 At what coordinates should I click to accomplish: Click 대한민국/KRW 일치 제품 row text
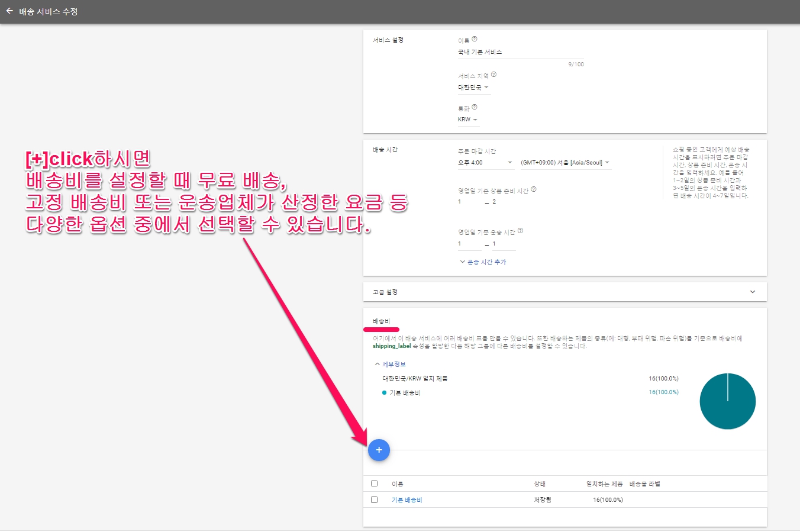415,379
